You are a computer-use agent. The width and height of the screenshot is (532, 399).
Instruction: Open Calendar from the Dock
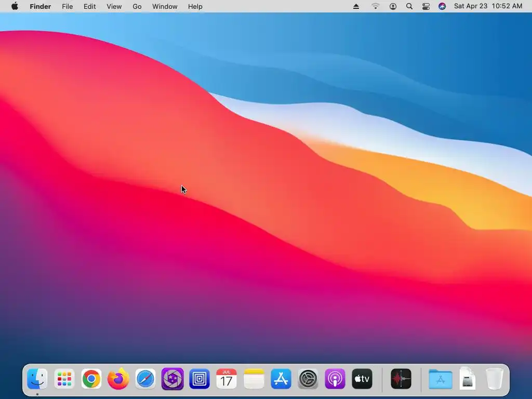[227, 379]
